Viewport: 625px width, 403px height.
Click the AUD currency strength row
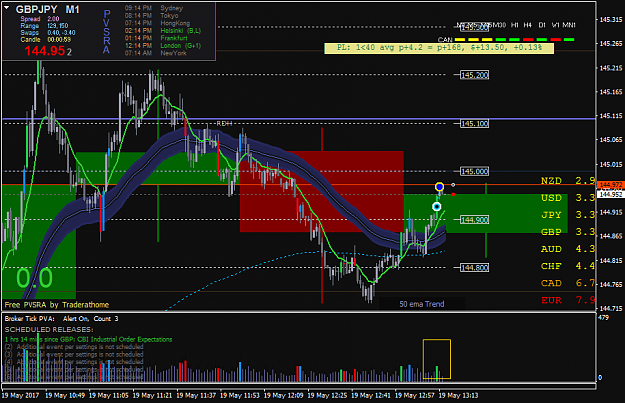coord(568,249)
